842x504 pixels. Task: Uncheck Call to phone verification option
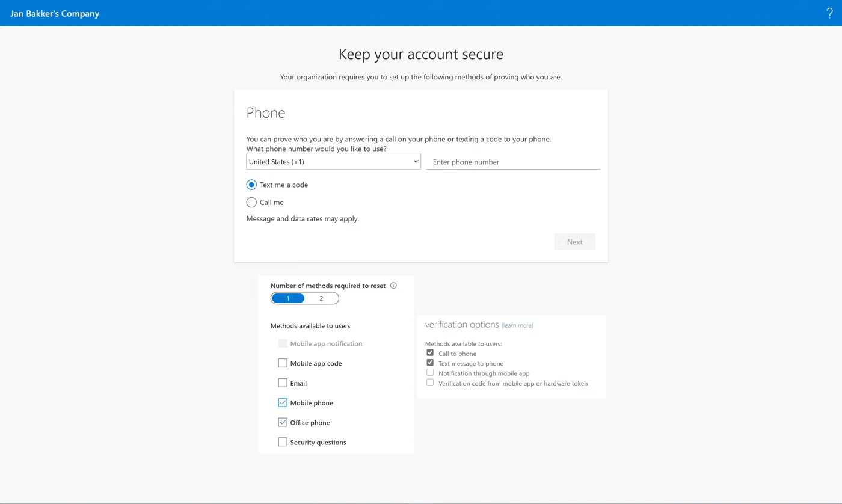[430, 353]
